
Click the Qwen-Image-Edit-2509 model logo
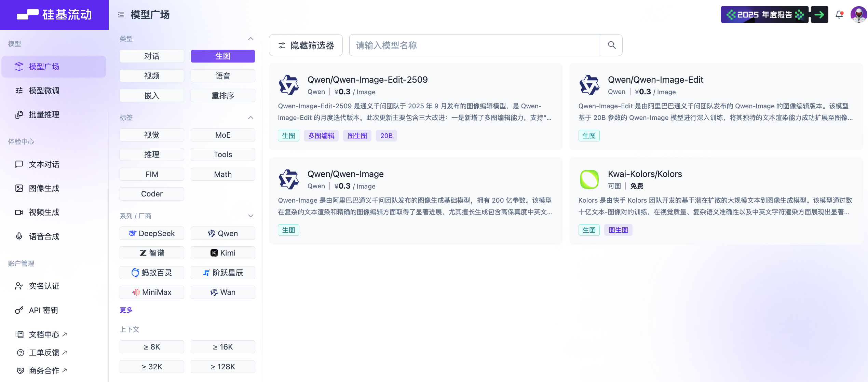tap(289, 85)
